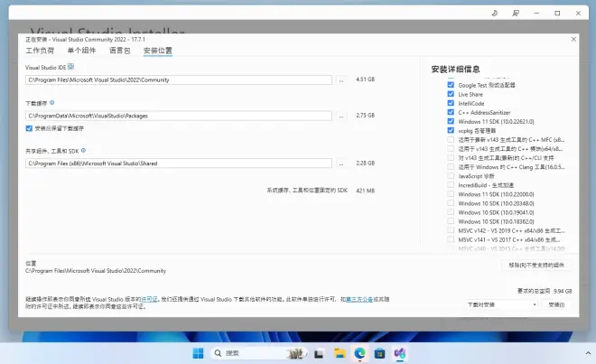This screenshot has width=596, height=364.
Task: Click info icon next to 下载缓存
Action: pos(52,103)
